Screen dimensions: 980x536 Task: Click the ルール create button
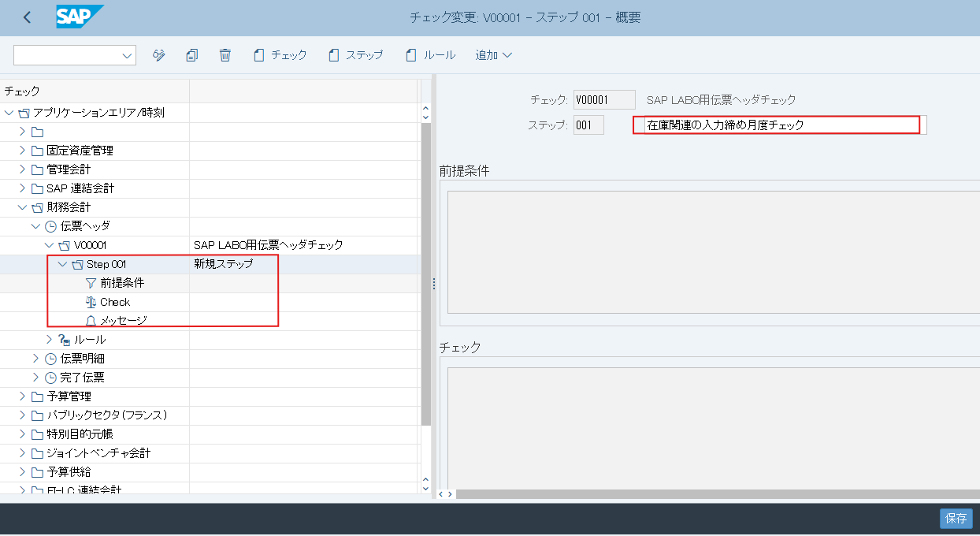tap(430, 55)
